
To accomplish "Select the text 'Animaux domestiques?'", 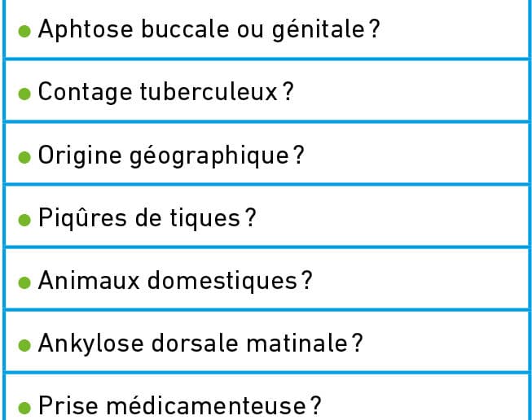I will pos(175,281).
